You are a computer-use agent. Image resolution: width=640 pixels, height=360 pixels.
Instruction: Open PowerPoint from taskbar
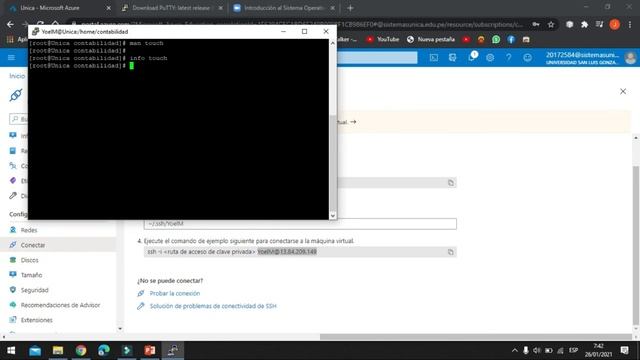150,351
